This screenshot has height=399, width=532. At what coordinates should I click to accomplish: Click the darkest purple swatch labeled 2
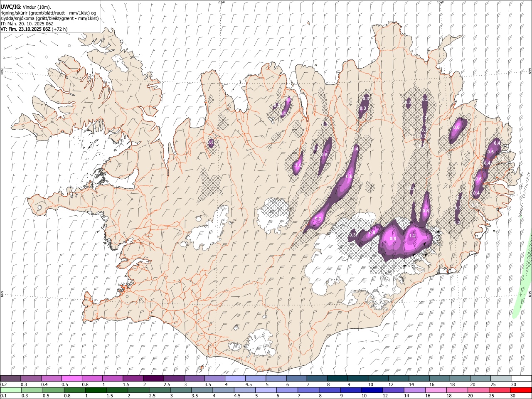point(153,379)
